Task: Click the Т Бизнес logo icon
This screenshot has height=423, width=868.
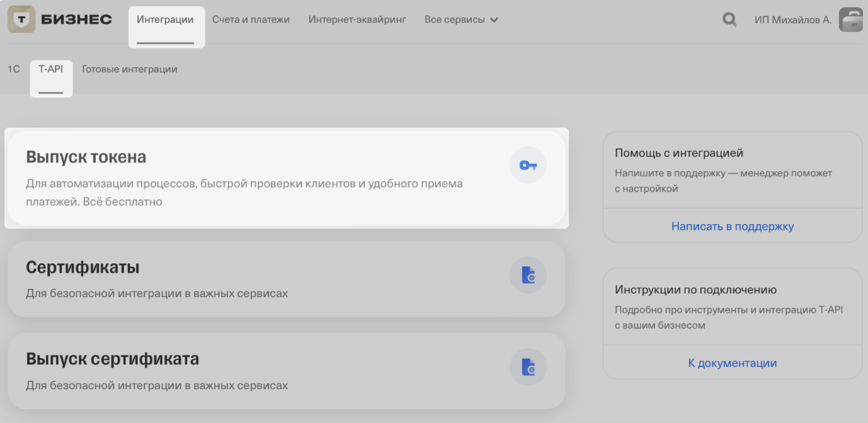Action: tap(21, 19)
